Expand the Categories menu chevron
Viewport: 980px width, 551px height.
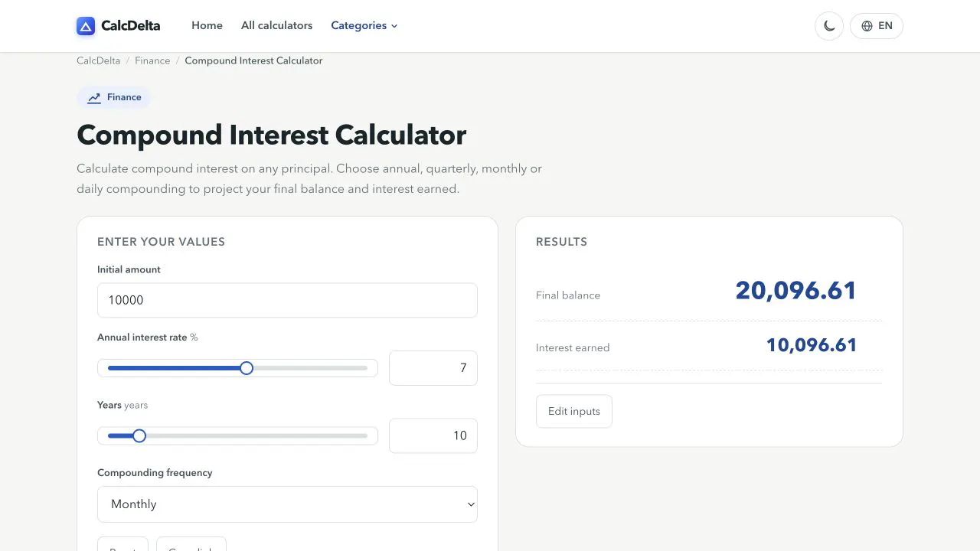coord(394,26)
